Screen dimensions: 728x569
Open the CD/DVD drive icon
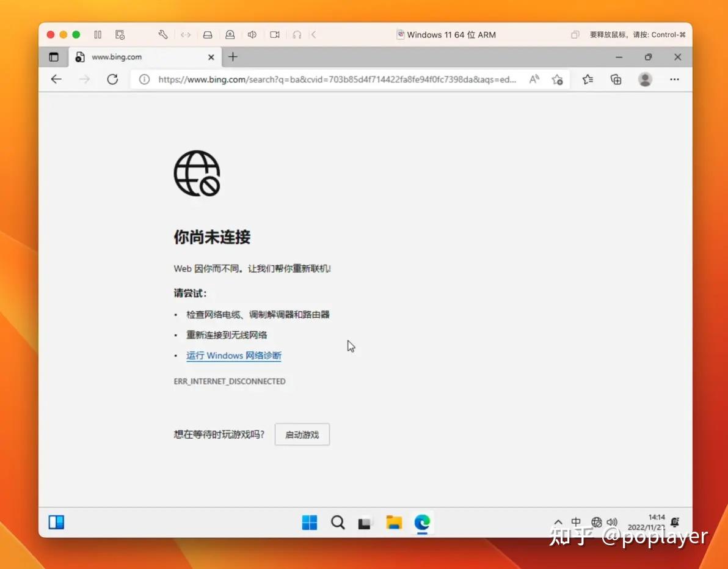[230, 34]
